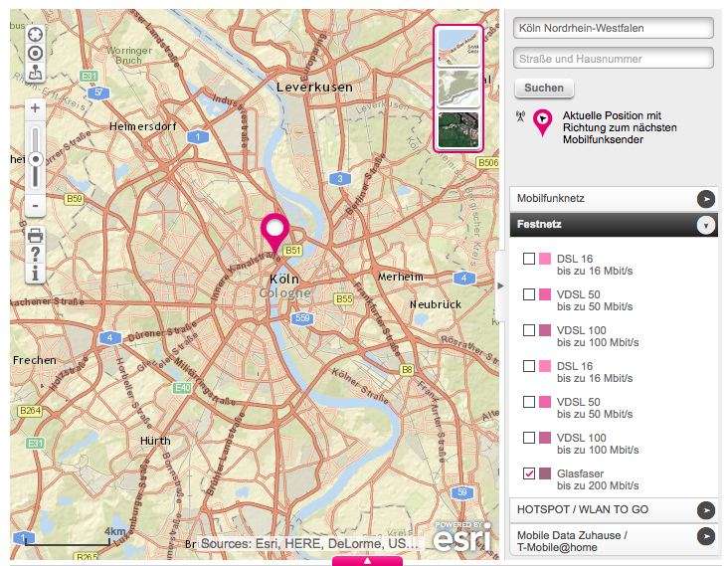
Task: Click the esri logo
Action: [462, 536]
